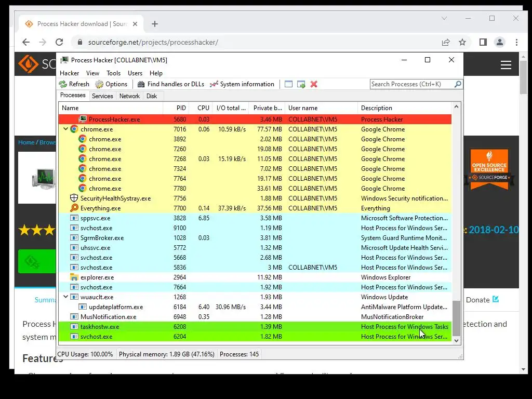Screen dimensions: 532x399
Task: Click the search magnifier icon
Action: point(458,84)
